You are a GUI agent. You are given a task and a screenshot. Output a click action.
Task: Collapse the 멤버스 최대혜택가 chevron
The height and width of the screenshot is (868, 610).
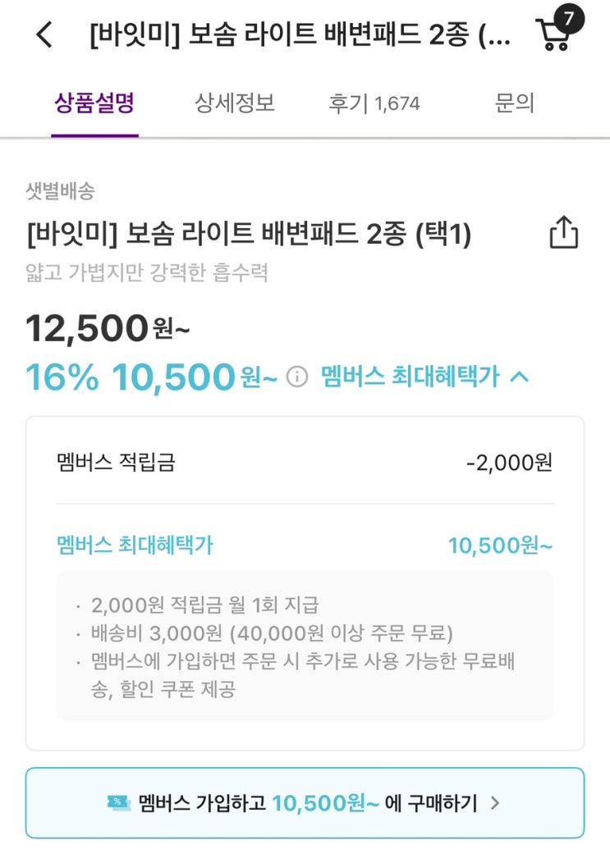point(519,377)
